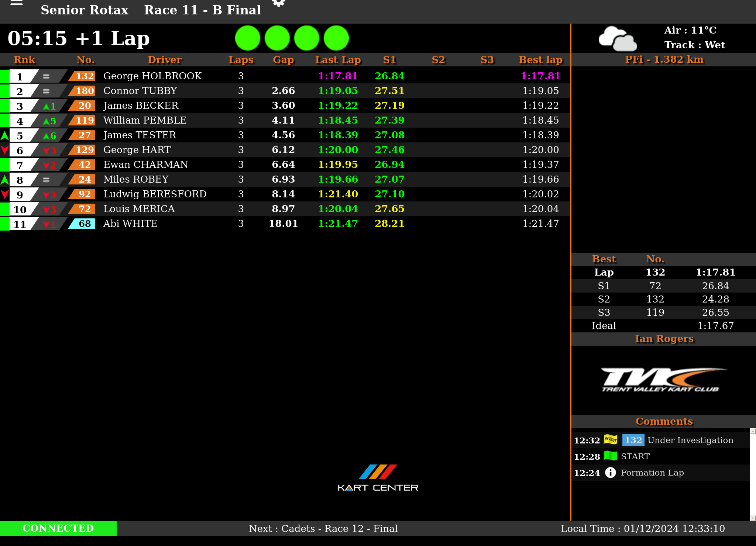
Task: Click the yellow INVEST flag icon
Action: (611, 439)
